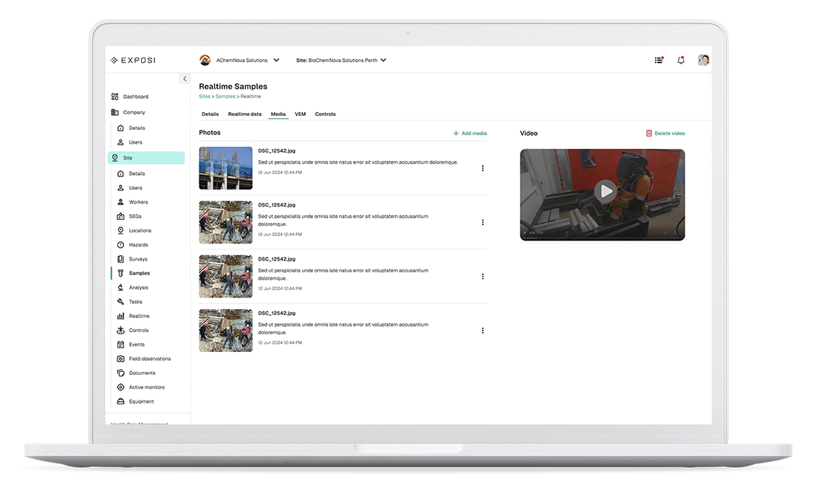The image size is (813, 504).
Task: Open the notifications bell
Action: pos(681,60)
